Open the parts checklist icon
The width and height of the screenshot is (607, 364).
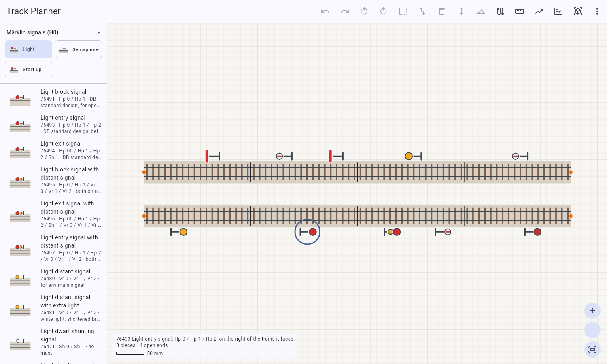coord(558,11)
